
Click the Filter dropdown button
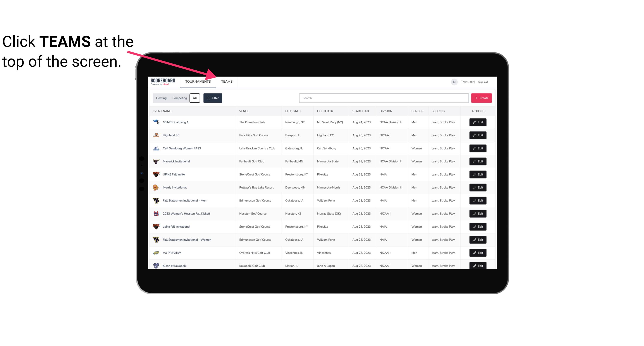coord(212,98)
